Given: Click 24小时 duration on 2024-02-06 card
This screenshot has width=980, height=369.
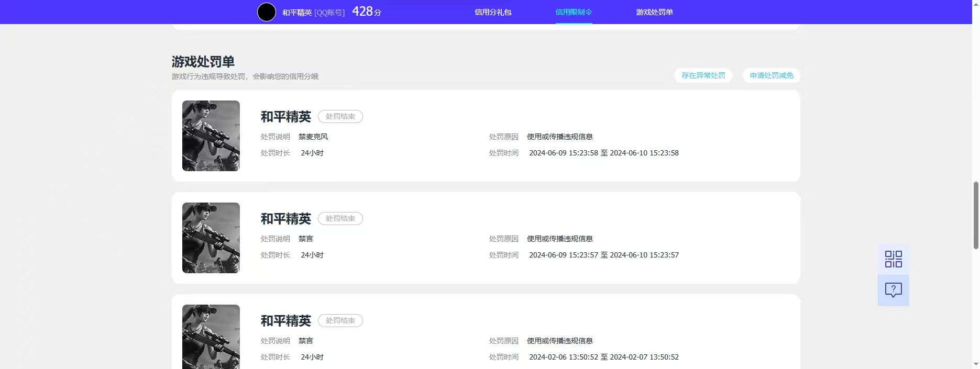Looking at the screenshot, I should tap(312, 357).
